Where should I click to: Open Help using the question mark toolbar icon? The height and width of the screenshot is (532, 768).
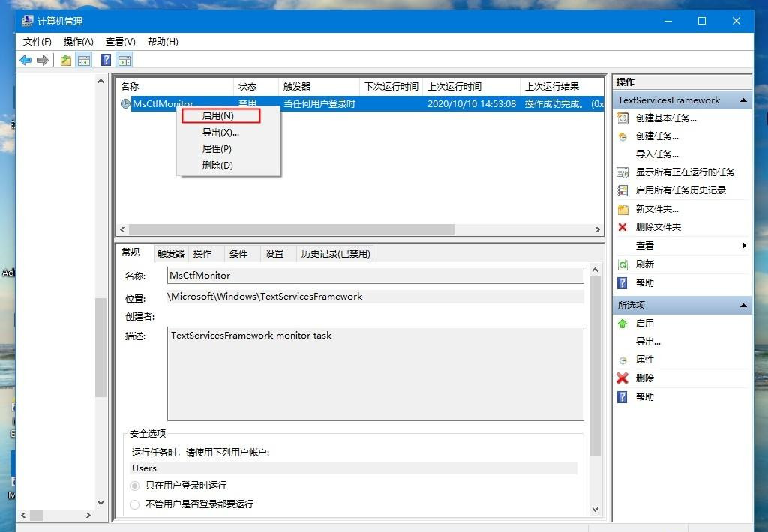coord(106,60)
